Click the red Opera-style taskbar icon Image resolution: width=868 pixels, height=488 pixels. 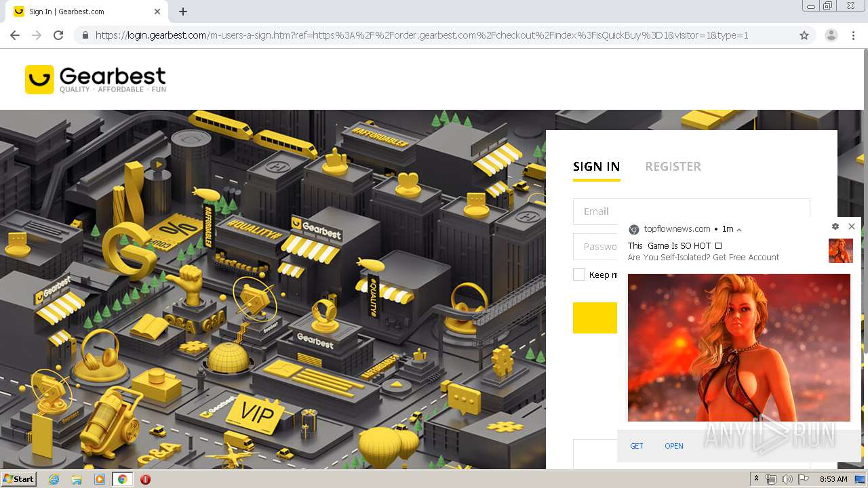145,479
